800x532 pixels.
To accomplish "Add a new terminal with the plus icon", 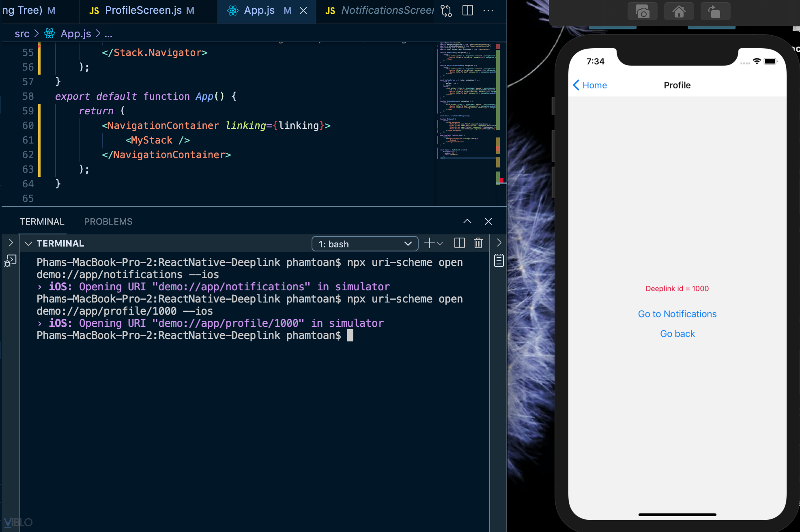I will pos(429,243).
